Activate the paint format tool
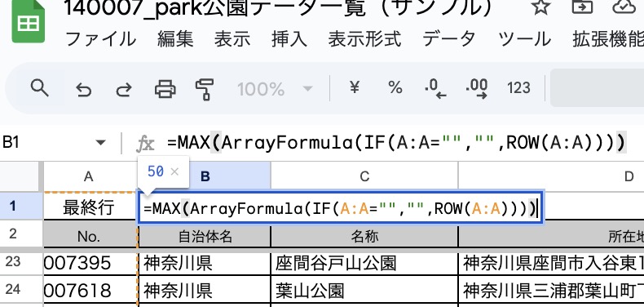 [x=205, y=89]
